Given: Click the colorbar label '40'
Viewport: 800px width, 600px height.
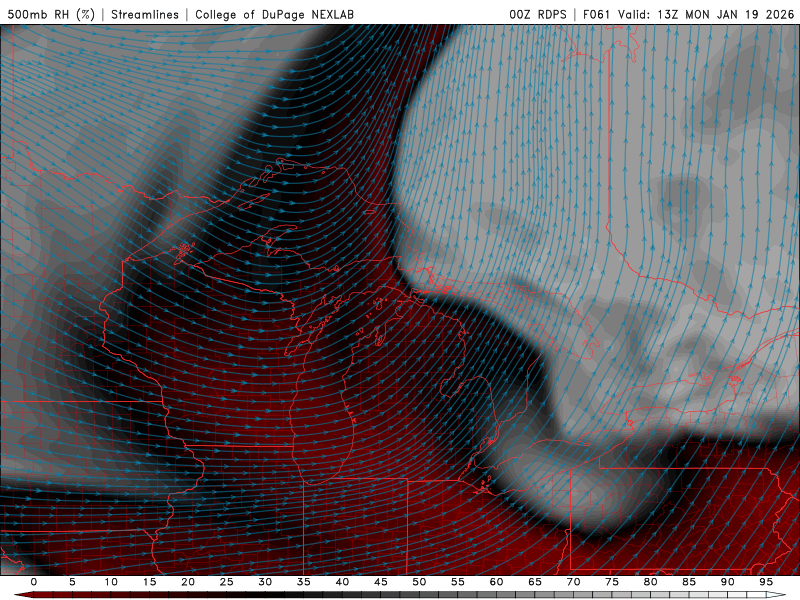Looking at the screenshot, I should [x=342, y=582].
